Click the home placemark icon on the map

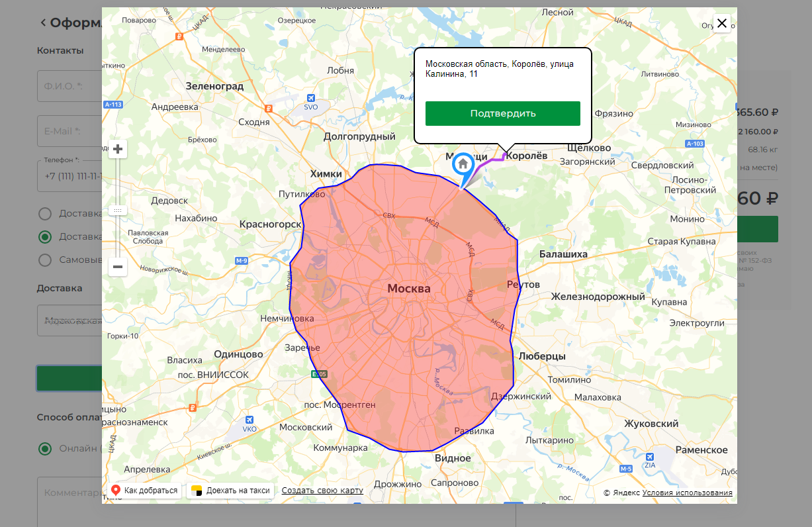click(463, 164)
